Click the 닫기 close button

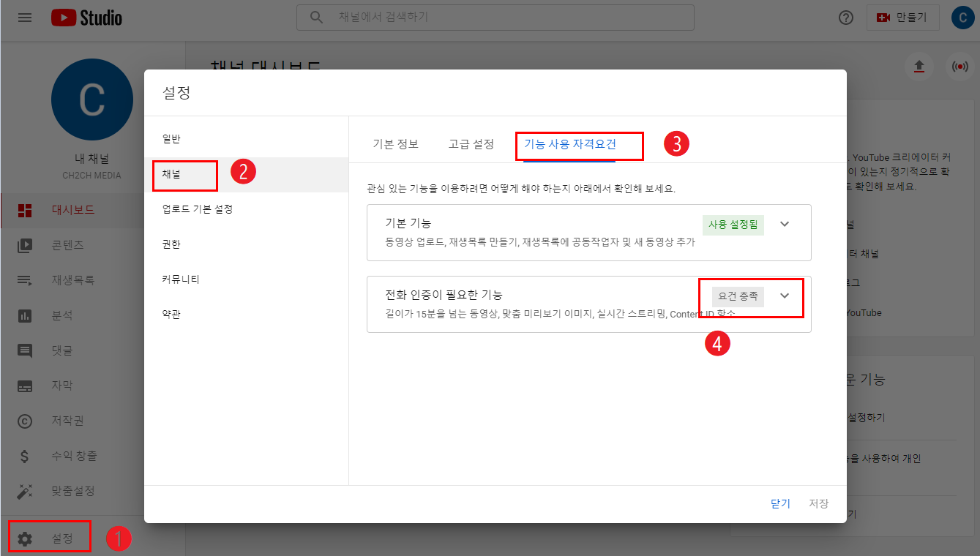point(780,503)
